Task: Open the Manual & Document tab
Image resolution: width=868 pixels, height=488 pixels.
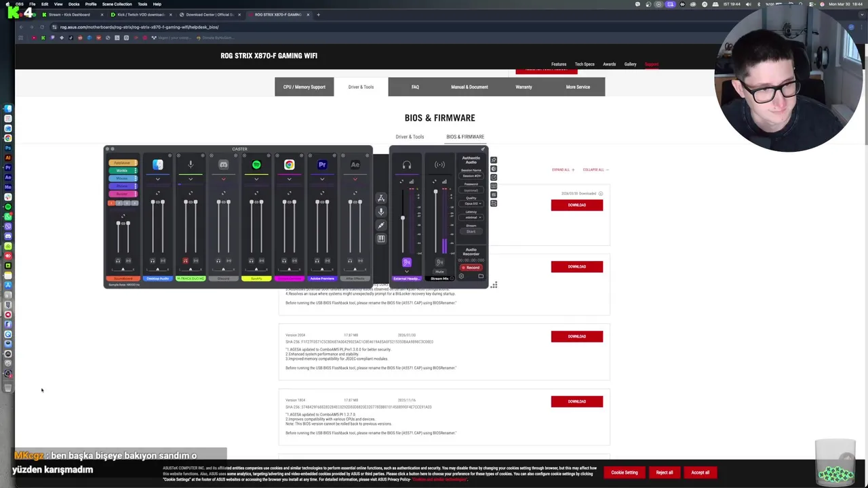Action: [469, 87]
